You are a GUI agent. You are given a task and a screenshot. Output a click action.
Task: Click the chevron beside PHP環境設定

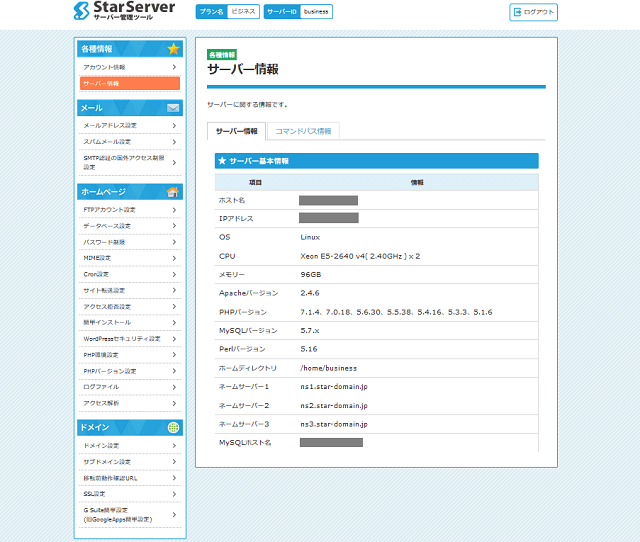tap(174, 355)
